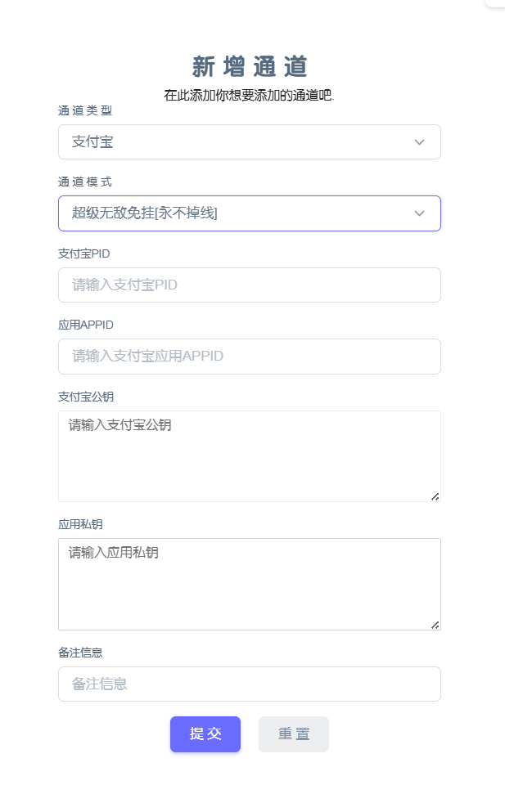Focus the 应用私钥 textarea
Screen dimensions: 505x812
pos(249,584)
